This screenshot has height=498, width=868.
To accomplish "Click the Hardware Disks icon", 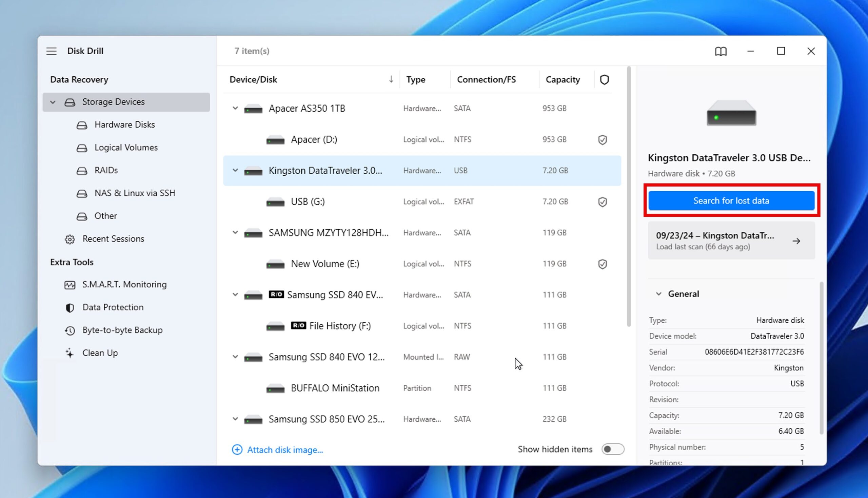I will [x=82, y=124].
